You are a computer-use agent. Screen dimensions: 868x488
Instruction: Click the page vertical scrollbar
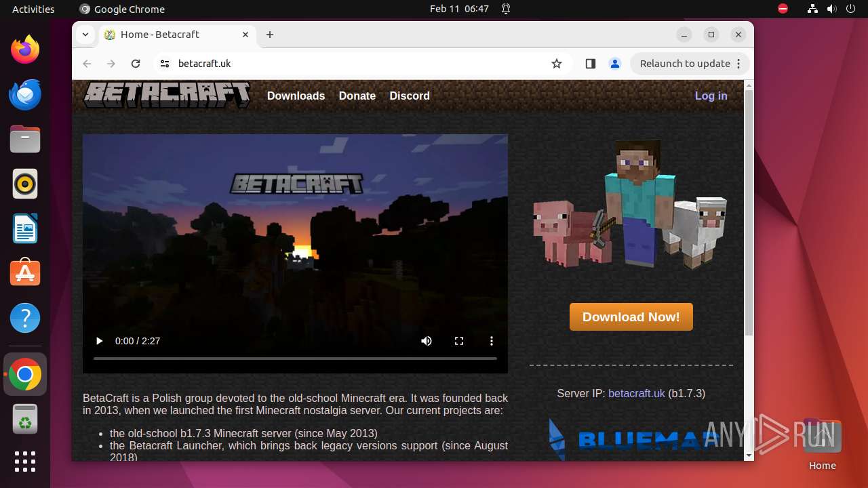(749, 212)
